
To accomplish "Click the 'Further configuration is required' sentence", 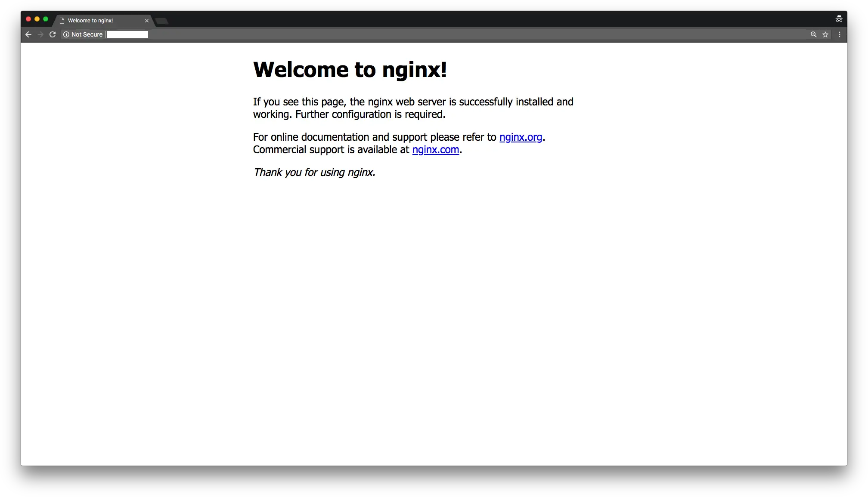I will [x=370, y=114].
